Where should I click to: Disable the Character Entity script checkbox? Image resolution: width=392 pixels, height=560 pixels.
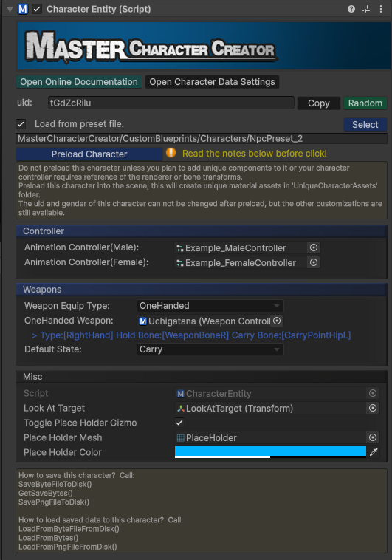pos(37,9)
